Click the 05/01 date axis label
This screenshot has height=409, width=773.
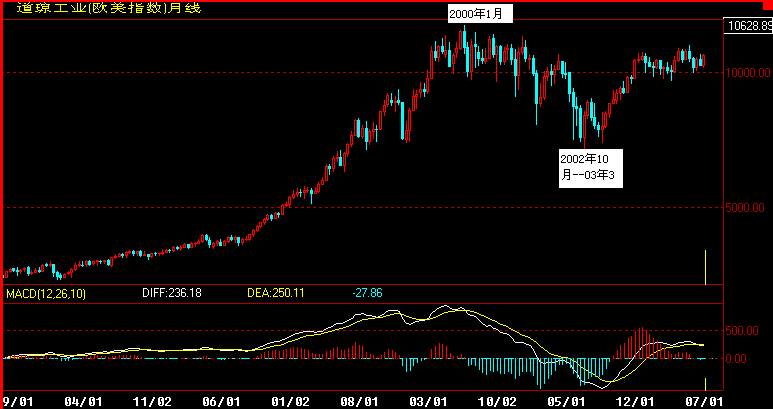tap(567, 402)
